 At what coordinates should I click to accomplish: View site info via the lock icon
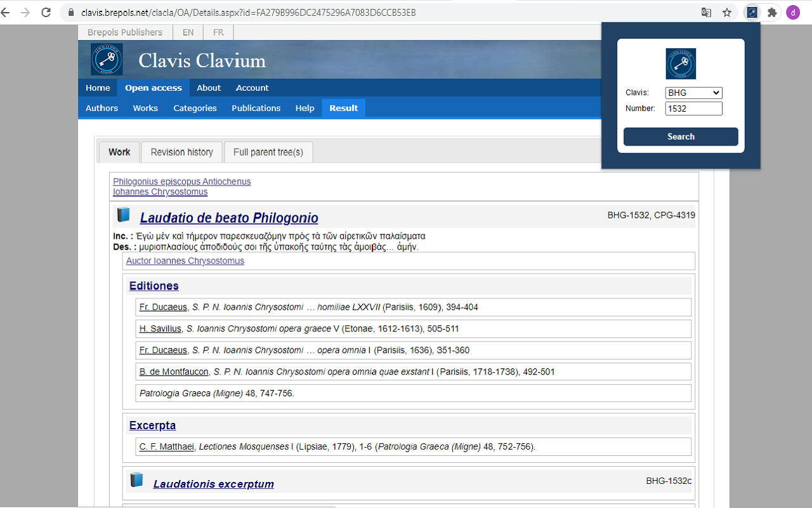[x=70, y=12]
